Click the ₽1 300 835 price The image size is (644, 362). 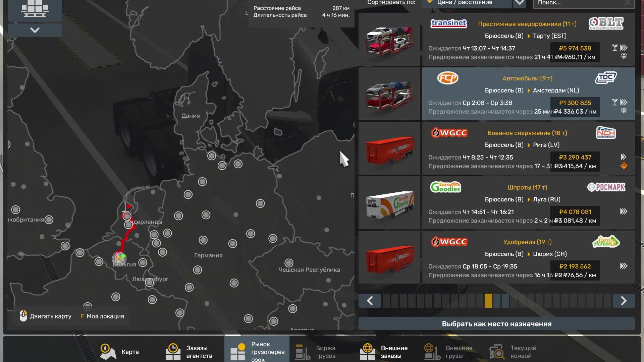tap(575, 103)
